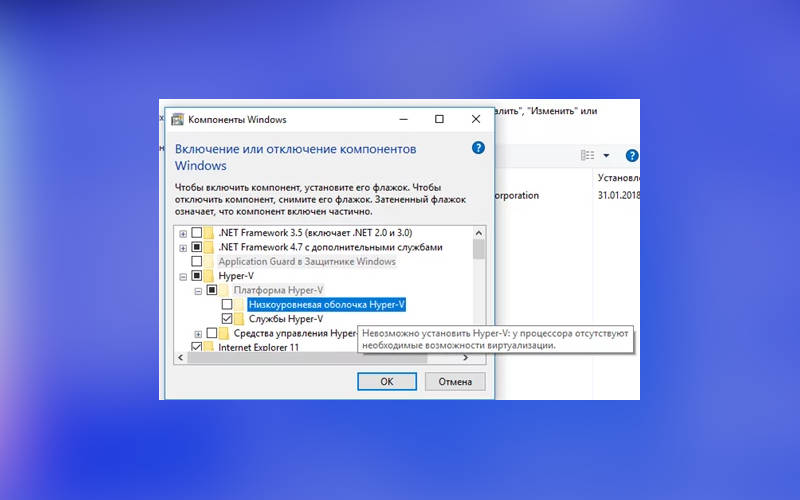Open the help icon in Windows Features dialog
Viewport: 800px width, 500px height.
pos(478,148)
